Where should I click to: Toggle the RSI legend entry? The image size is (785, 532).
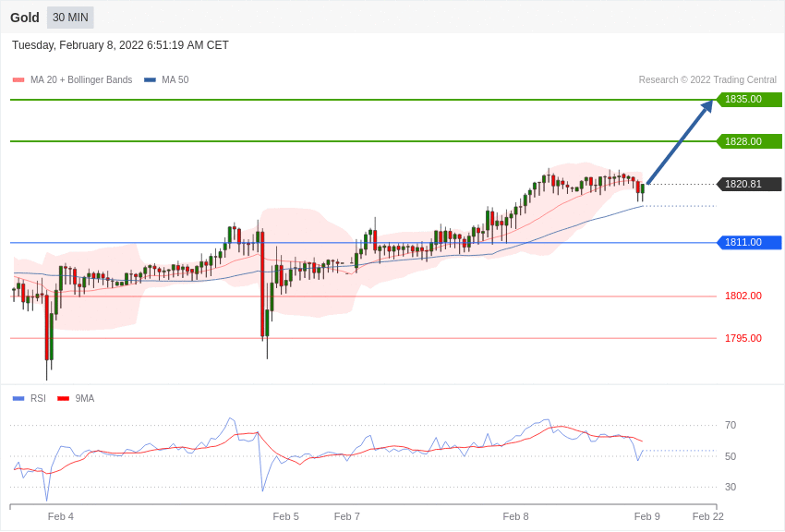click(x=29, y=398)
